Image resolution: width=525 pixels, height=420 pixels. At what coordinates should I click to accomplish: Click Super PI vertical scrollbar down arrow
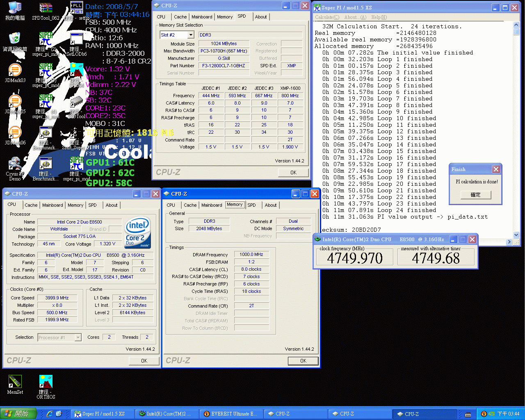pyautogui.click(x=516, y=235)
